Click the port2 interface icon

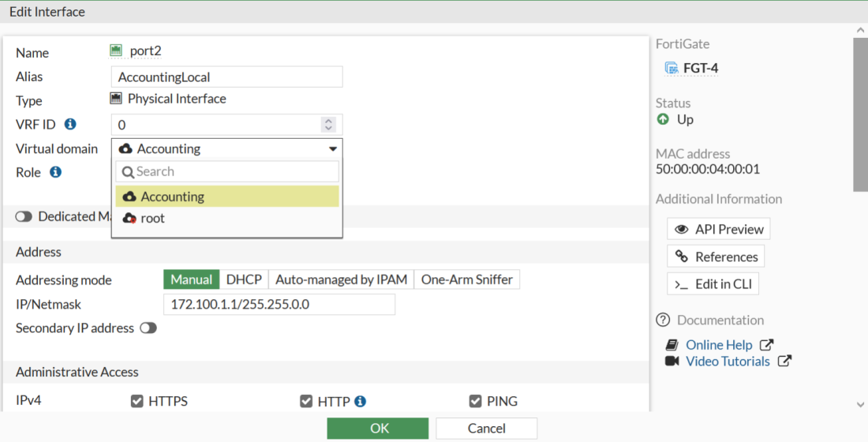click(116, 51)
